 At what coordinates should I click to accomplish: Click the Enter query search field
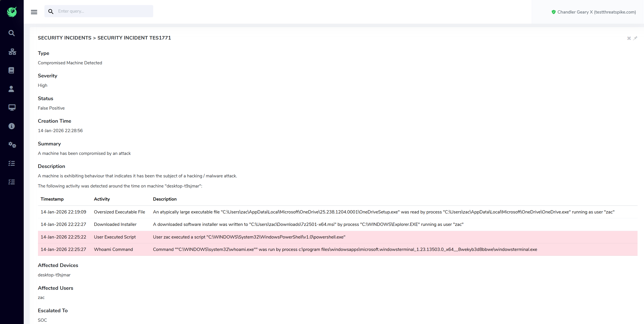[104, 11]
